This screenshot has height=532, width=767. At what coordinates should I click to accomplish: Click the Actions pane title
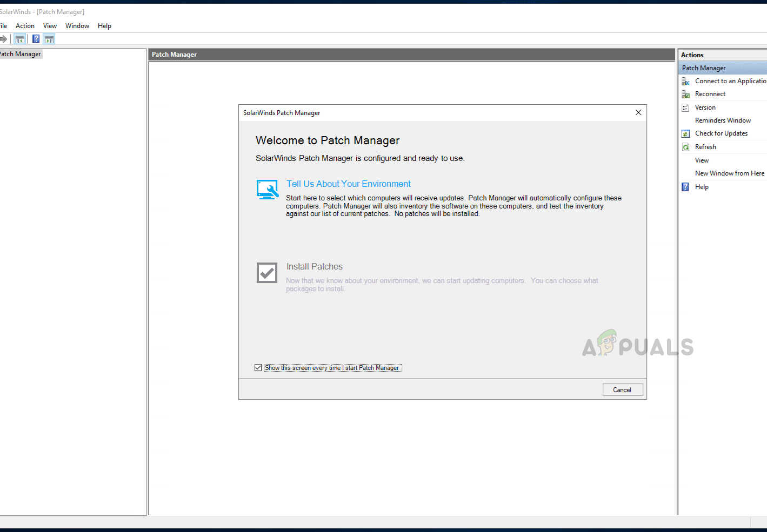692,55
